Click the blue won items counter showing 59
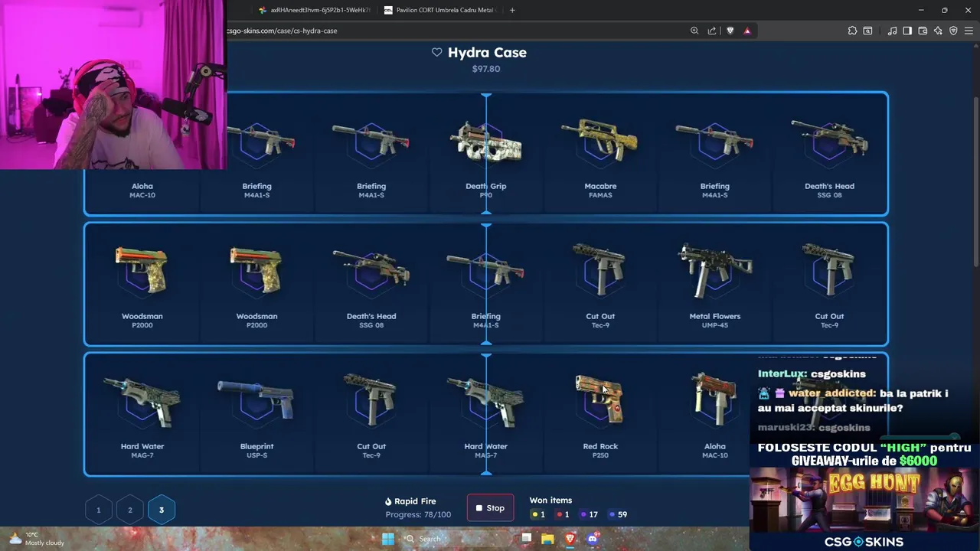The height and width of the screenshot is (551, 980). 617,514
